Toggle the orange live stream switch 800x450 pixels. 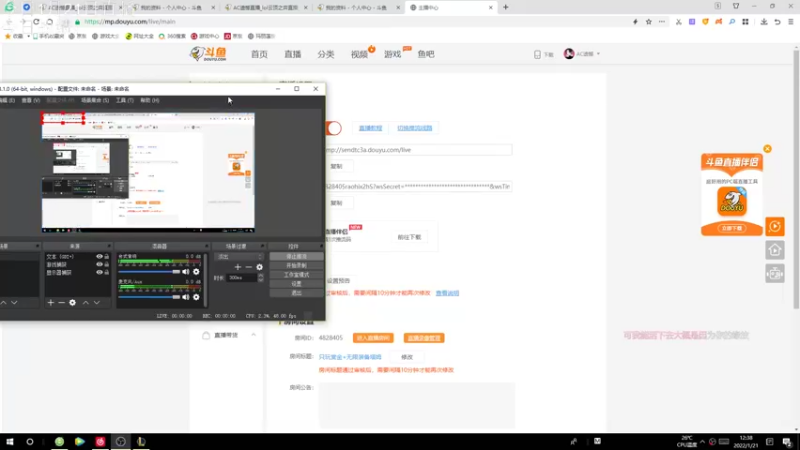click(334, 128)
